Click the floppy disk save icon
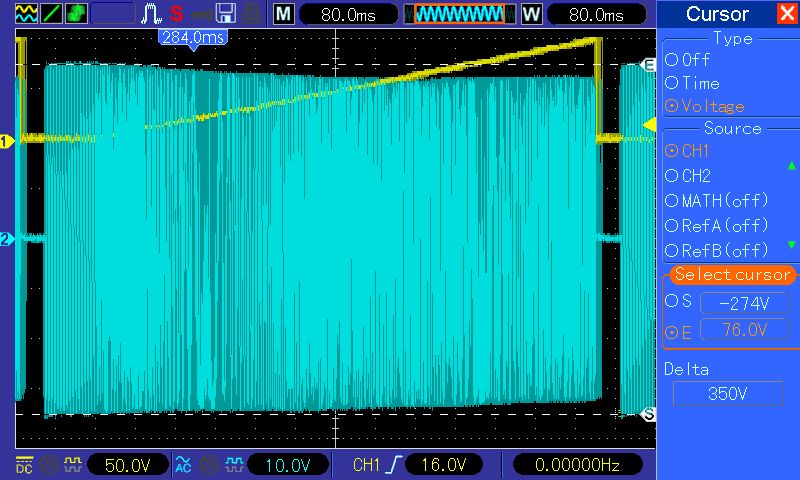800x480 pixels. pyautogui.click(x=226, y=14)
